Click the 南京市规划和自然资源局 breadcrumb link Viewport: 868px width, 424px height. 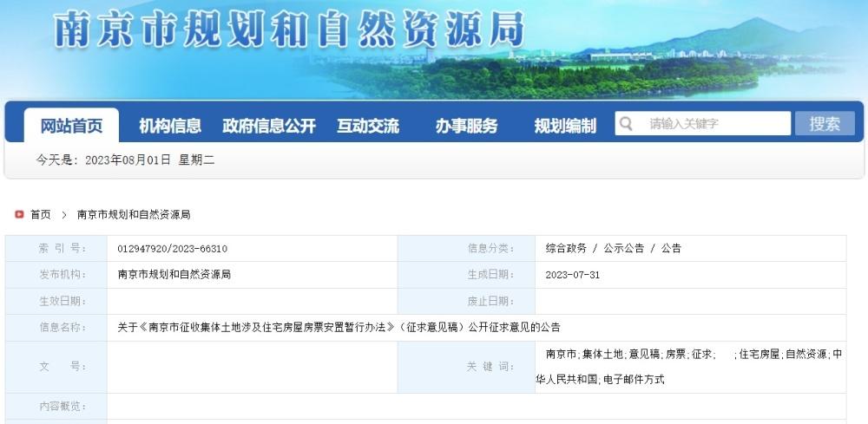click(134, 214)
